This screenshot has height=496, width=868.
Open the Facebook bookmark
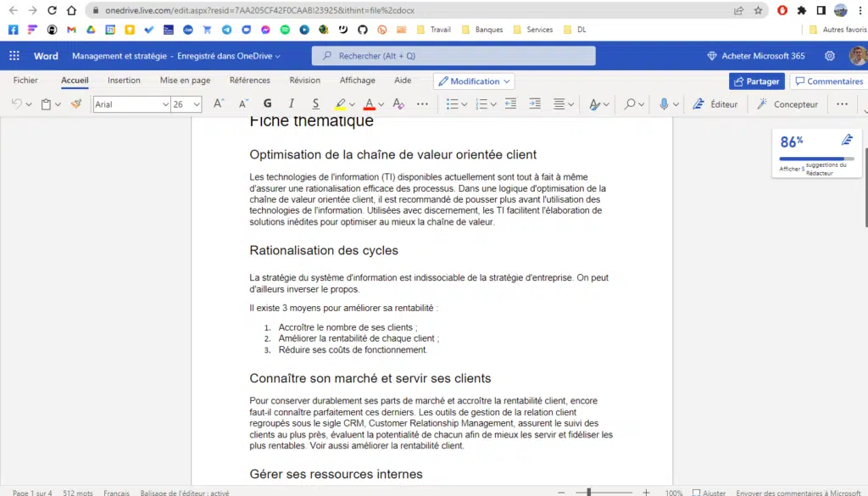(14, 30)
